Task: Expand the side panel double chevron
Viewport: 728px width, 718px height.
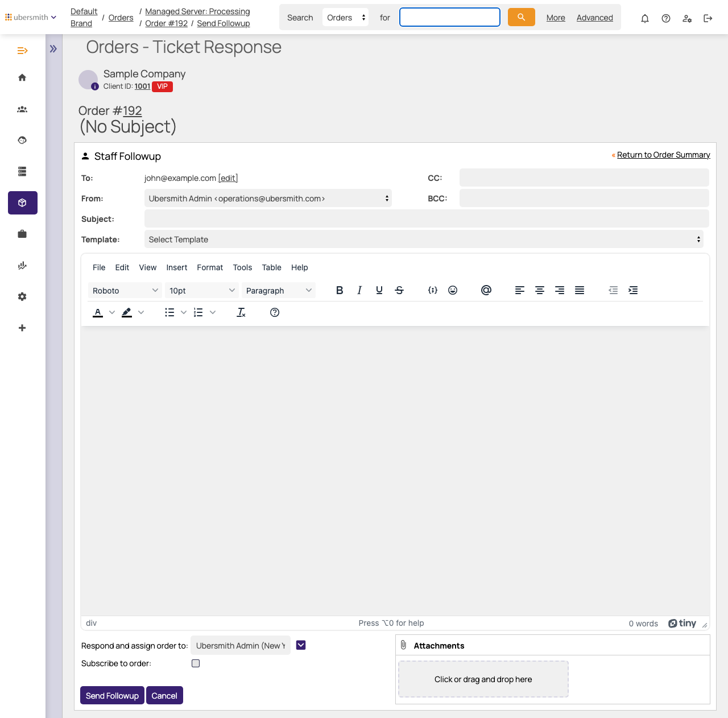Action: pos(53,49)
